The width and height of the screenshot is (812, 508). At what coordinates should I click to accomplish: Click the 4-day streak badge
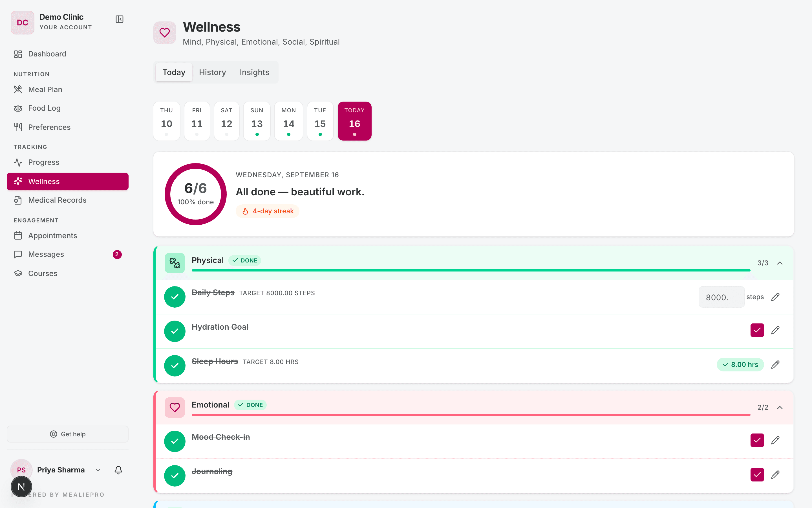267,211
